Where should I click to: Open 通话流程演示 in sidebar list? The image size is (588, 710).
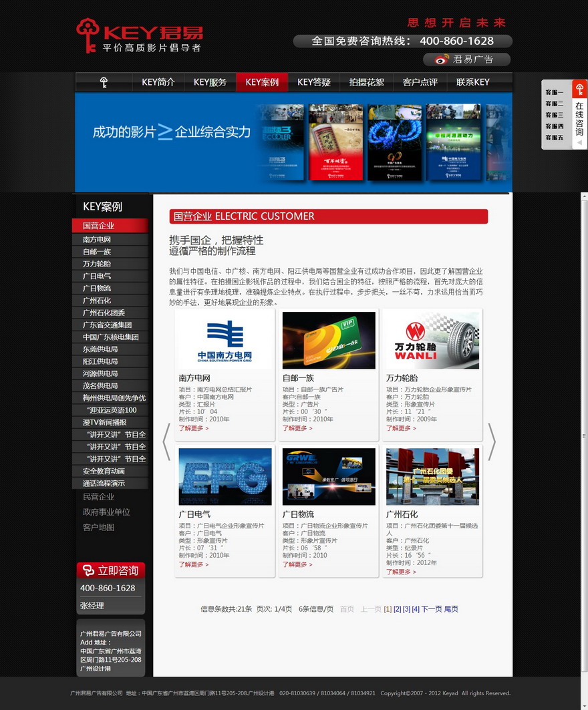pos(110,484)
